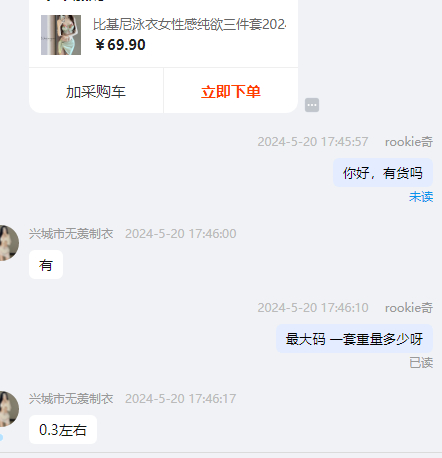Click rookie奇 name beside 17:45:57 timestamp
The height and width of the screenshot is (458, 442).
(x=409, y=142)
